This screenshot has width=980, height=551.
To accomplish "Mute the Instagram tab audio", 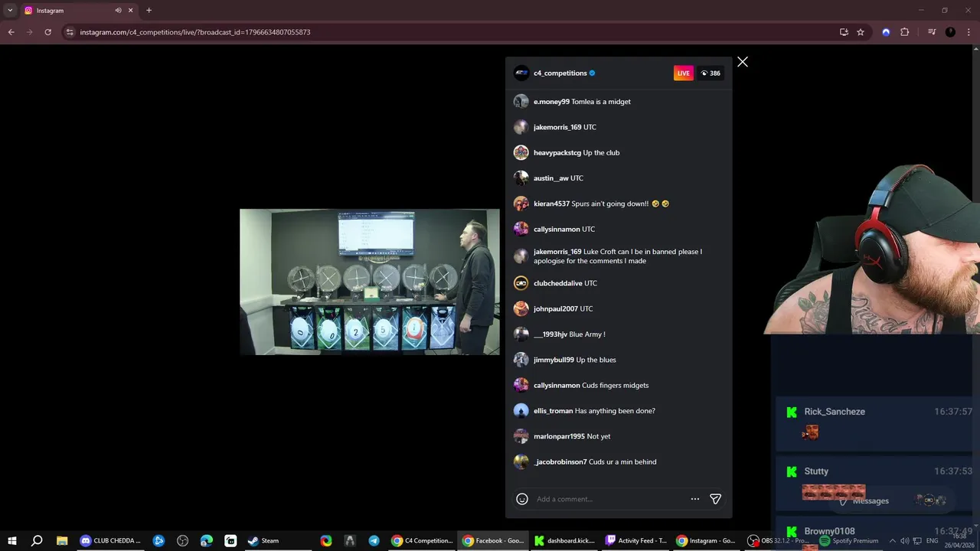I will click(119, 11).
